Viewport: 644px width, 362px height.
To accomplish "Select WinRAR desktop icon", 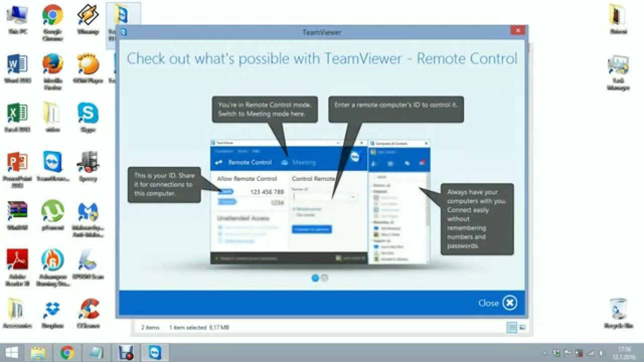I will (17, 216).
